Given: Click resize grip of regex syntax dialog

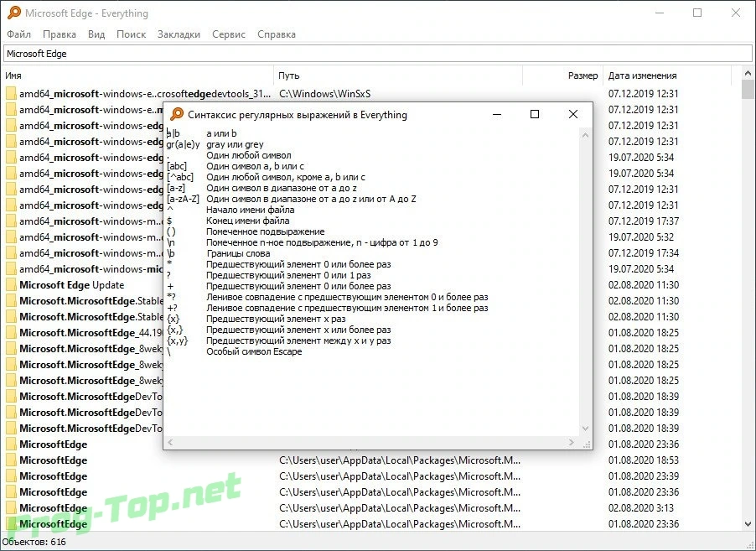Looking at the screenshot, I should 587,444.
